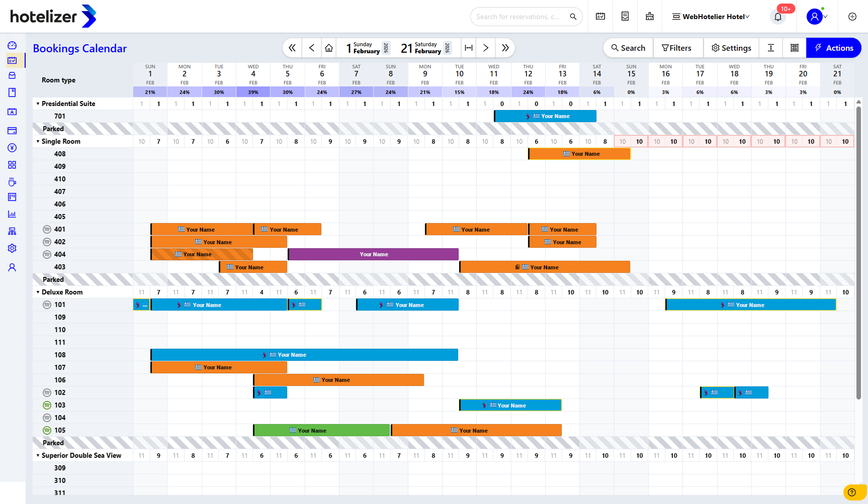Open calendar Settings
The width and height of the screenshot is (868, 504).
click(x=731, y=48)
